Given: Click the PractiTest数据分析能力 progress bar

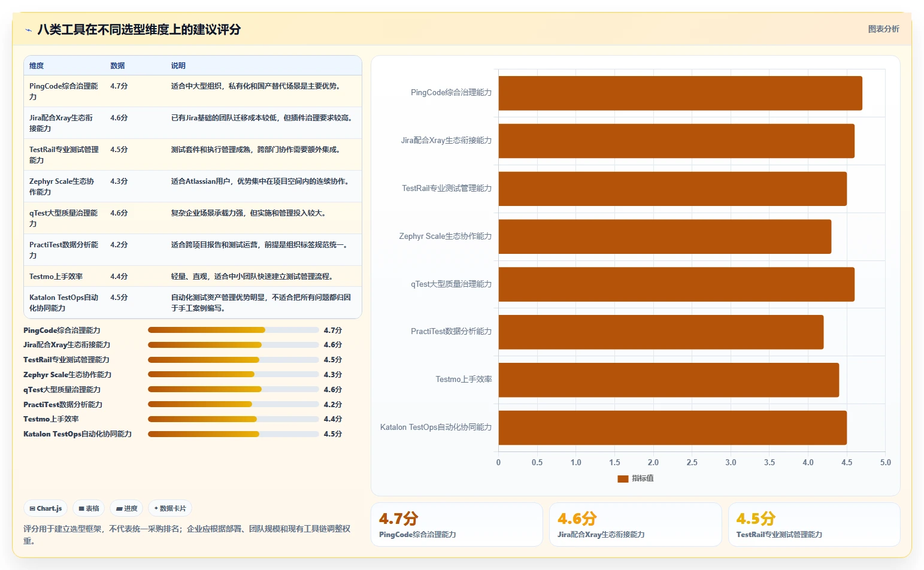Looking at the screenshot, I should coord(234,404).
